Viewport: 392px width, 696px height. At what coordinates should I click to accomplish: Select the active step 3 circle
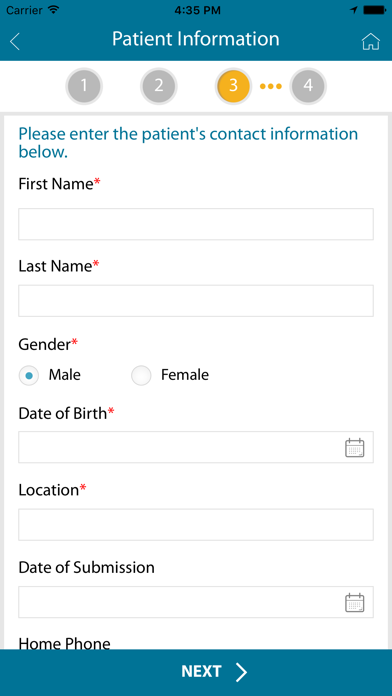pyautogui.click(x=234, y=86)
